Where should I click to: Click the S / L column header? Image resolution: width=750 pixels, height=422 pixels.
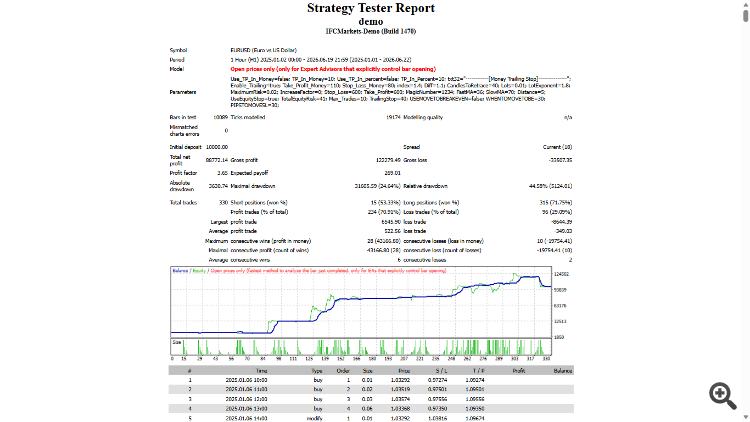[441, 371]
